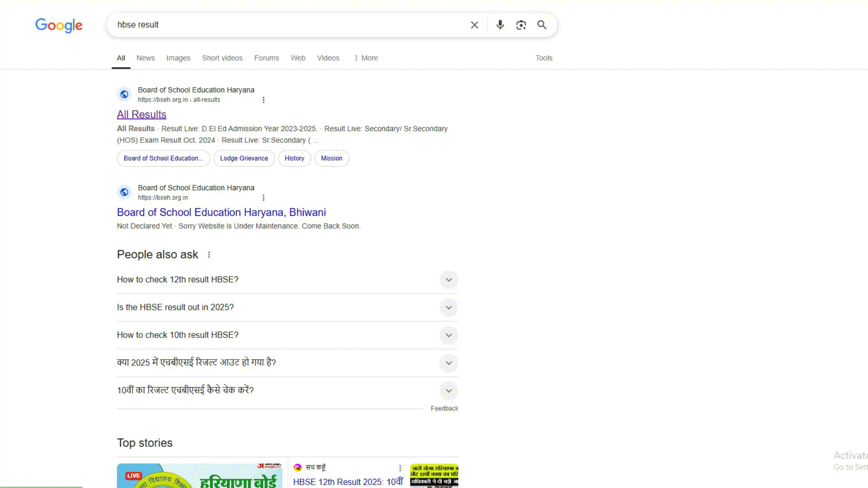The width and height of the screenshot is (868, 488).
Task: Click globe favicon of All Results listing
Action: coord(124,94)
